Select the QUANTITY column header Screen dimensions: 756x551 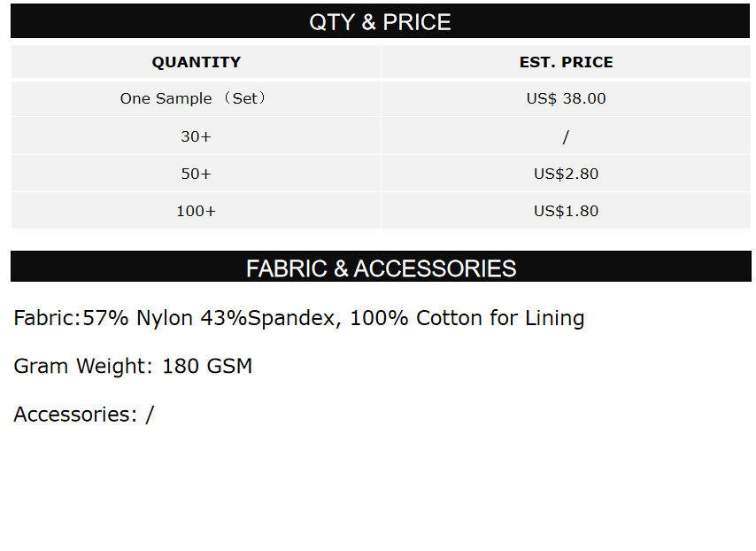(x=196, y=62)
